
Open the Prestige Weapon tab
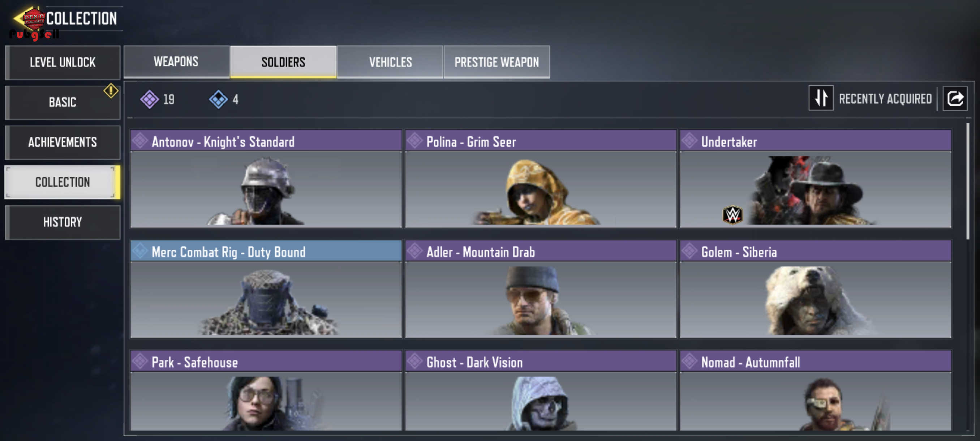[x=497, y=62]
